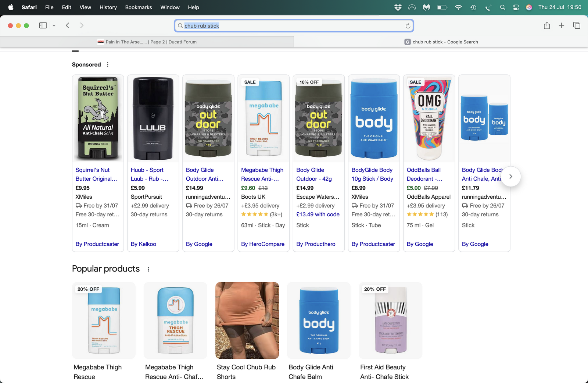The height and width of the screenshot is (383, 588).
Task: Open Squirrel's Nut Butter Original link
Action: [96, 174]
